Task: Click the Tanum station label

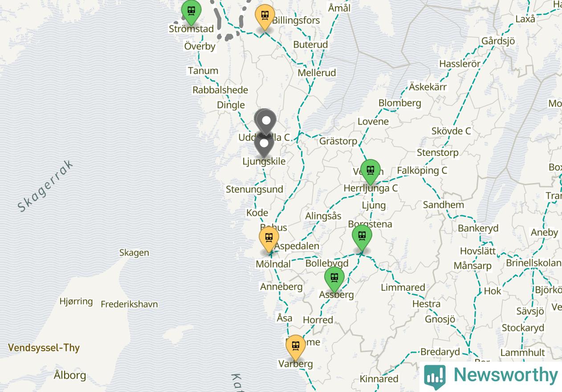Action: pyautogui.click(x=203, y=70)
